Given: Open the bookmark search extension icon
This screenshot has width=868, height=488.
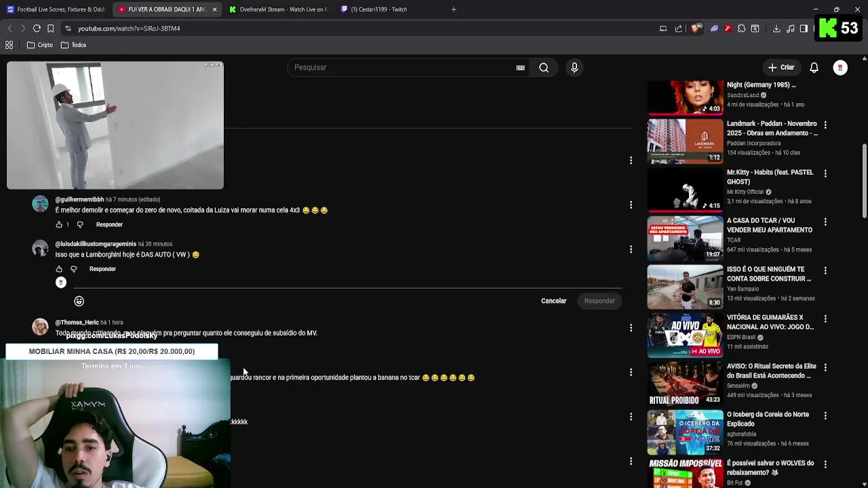Looking at the screenshot, I should tap(755, 28).
